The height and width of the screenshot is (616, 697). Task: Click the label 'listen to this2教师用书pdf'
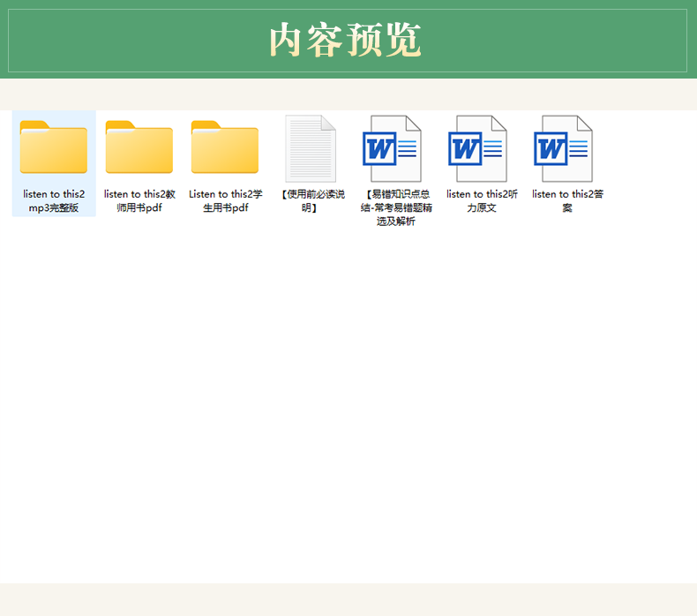pyautogui.click(x=139, y=201)
